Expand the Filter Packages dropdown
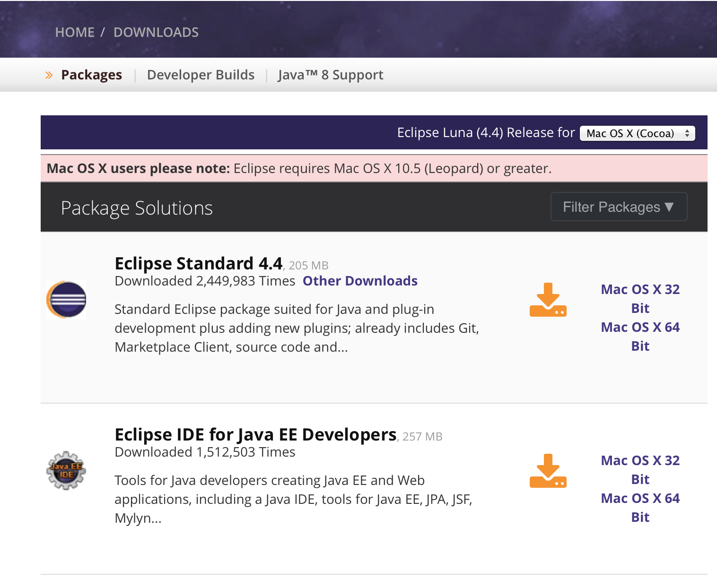This screenshot has width=717, height=588. point(618,207)
